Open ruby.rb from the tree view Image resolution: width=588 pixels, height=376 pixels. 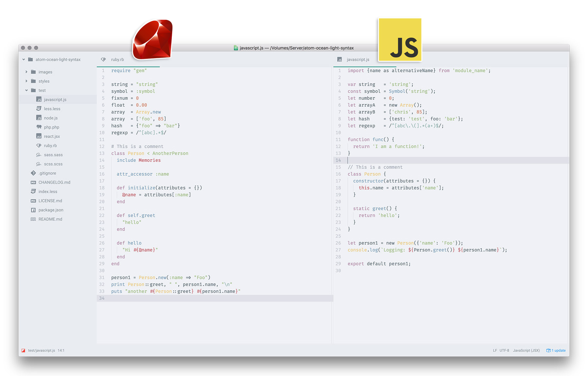pyautogui.click(x=50, y=145)
